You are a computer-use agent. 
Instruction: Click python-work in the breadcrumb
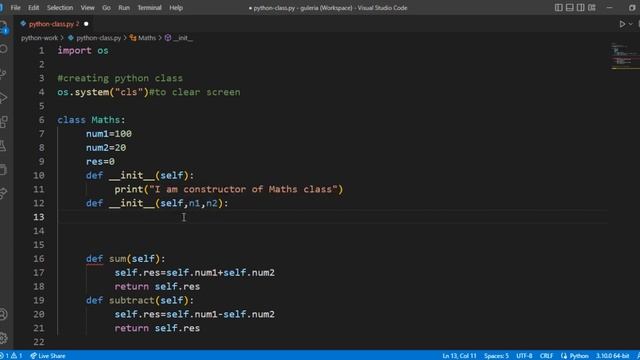tap(39, 38)
